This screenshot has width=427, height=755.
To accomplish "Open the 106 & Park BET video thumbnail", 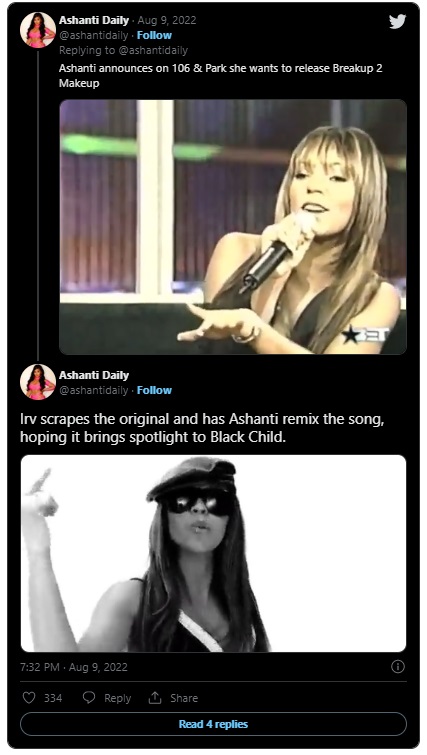I will 233,227.
